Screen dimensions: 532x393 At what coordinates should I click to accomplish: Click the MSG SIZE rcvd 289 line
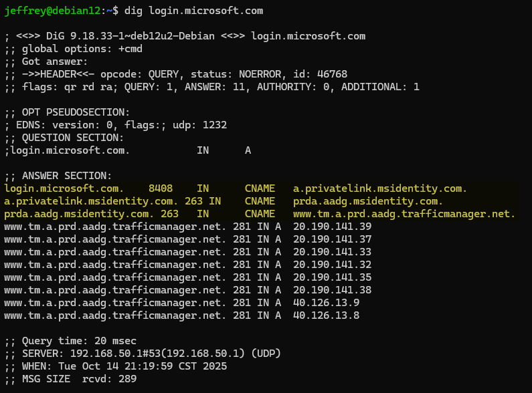click(70, 379)
